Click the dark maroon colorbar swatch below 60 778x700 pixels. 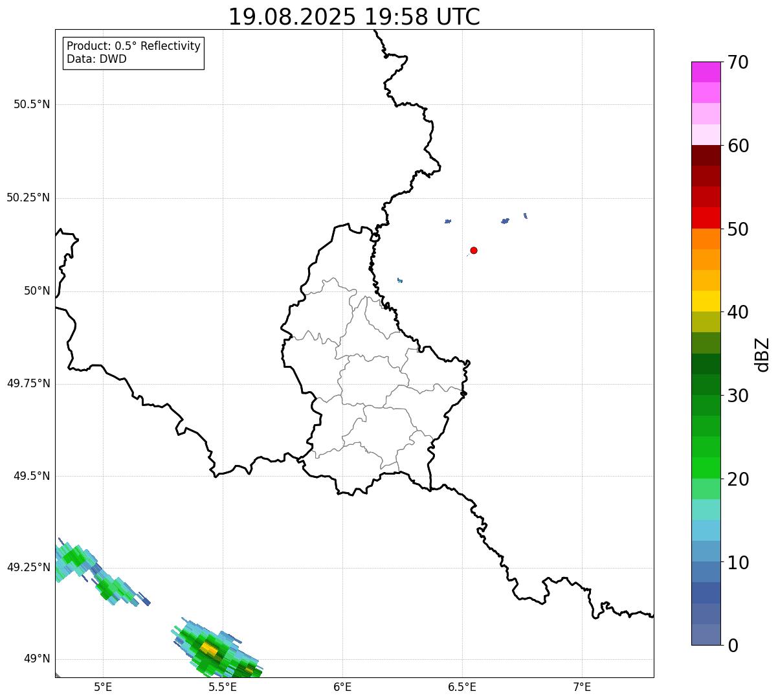coord(706,155)
